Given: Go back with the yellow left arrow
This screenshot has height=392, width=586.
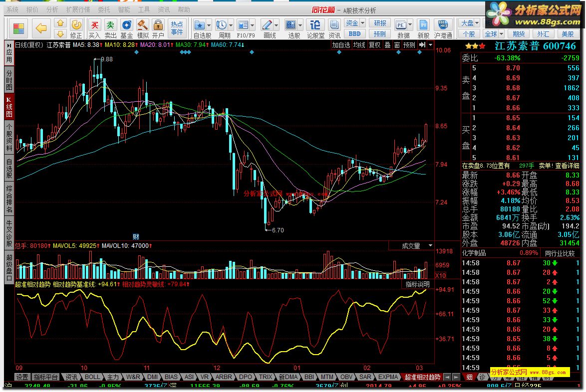Looking at the screenshot, I should [41, 28].
